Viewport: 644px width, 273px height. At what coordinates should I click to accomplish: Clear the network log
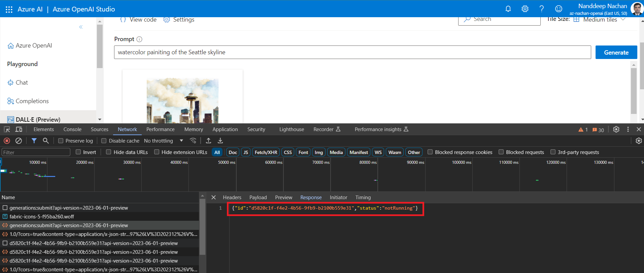pos(19,141)
